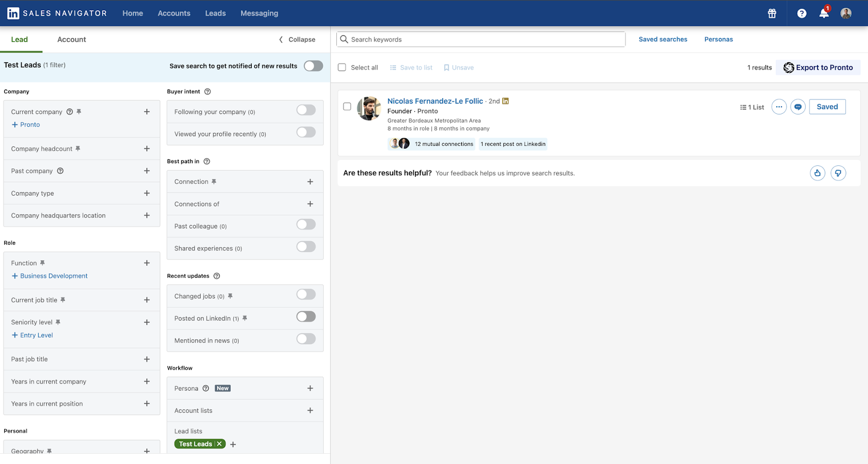The image size is (868, 464).
Task: Click Export to Pronto button
Action: pos(818,67)
